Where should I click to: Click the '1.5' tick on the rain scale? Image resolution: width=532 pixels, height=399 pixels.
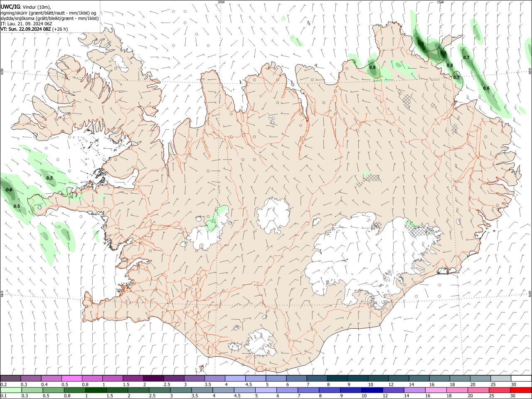tap(110, 396)
